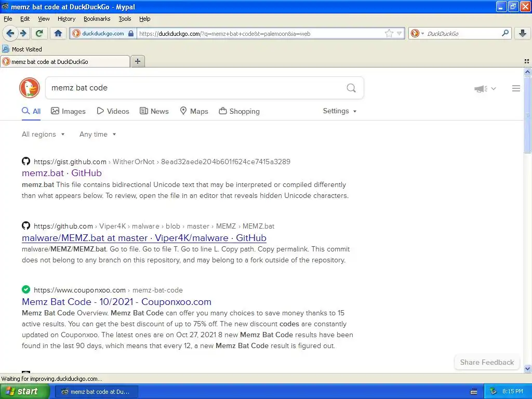Viewport: 532px width, 399px height.
Task: Open the Tools menu
Action: click(125, 19)
